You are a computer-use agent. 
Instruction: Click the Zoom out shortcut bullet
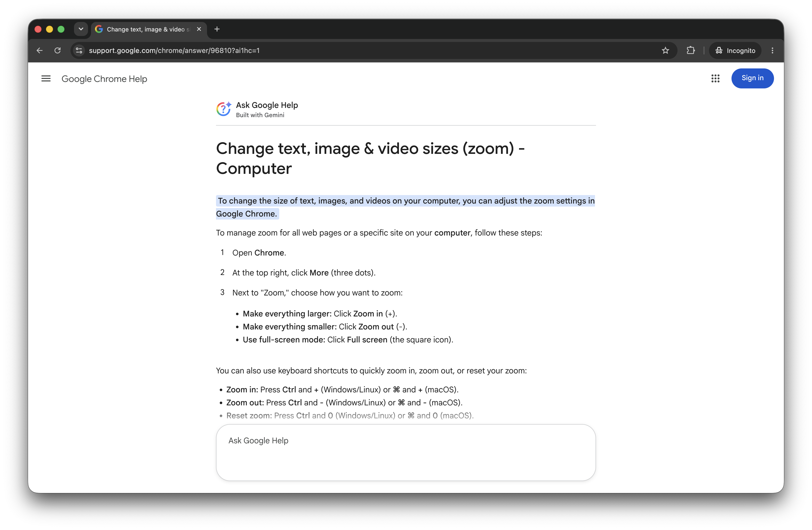point(344,403)
